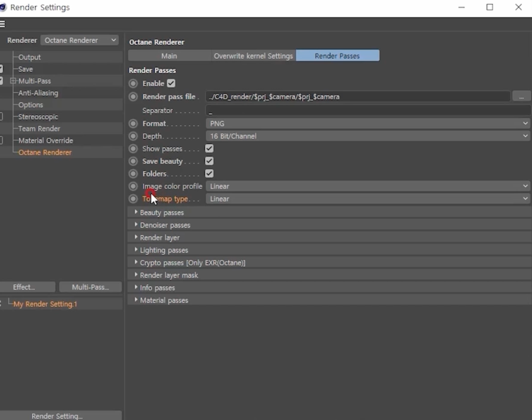Open the Image color profile dropdown
The height and width of the screenshot is (420, 532).
[x=368, y=186]
